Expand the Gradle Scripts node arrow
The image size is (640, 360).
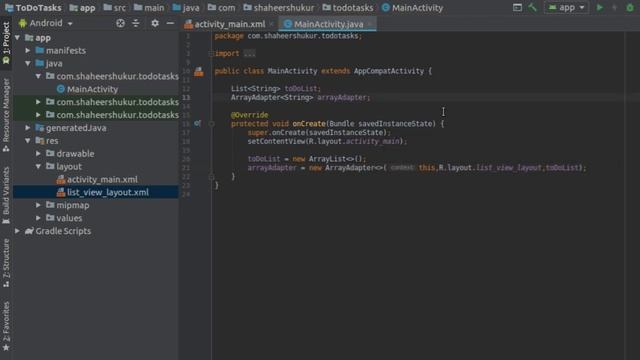click(18, 231)
